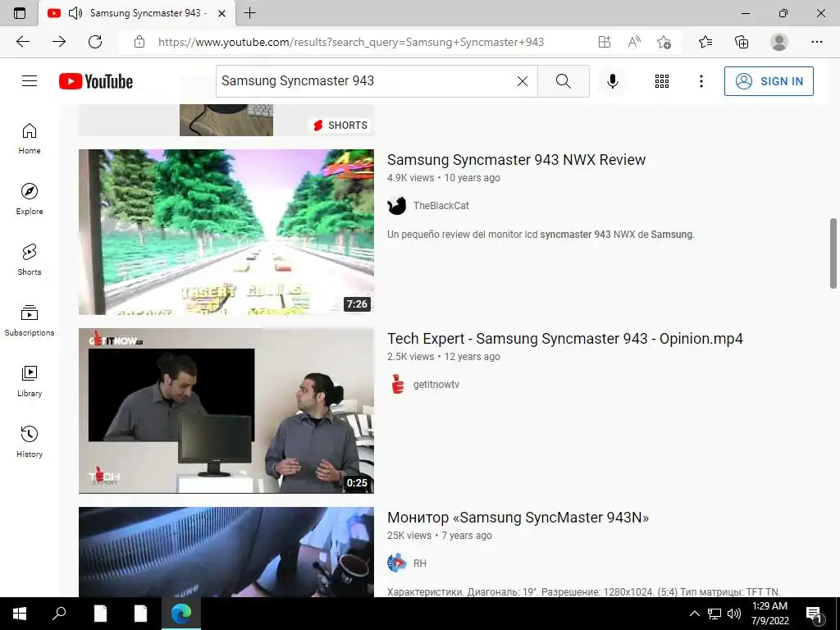
Task: Open History in the sidebar
Action: 30,441
